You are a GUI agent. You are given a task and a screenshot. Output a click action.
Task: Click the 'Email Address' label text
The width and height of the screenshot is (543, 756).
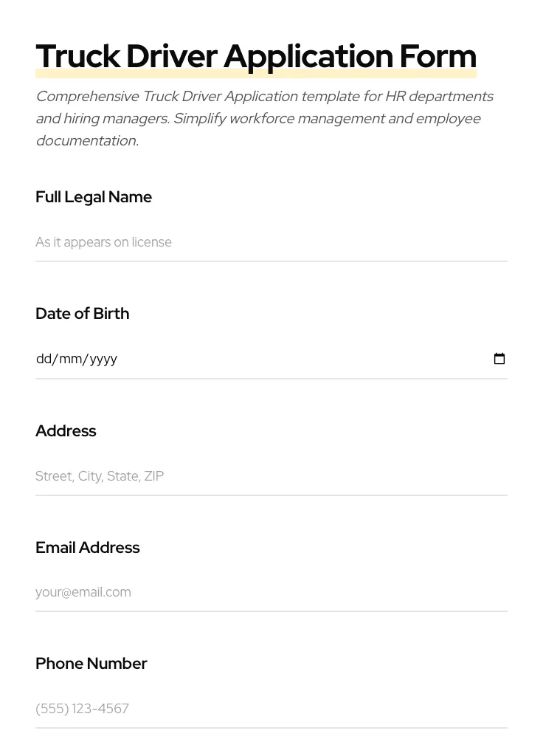[87, 548]
